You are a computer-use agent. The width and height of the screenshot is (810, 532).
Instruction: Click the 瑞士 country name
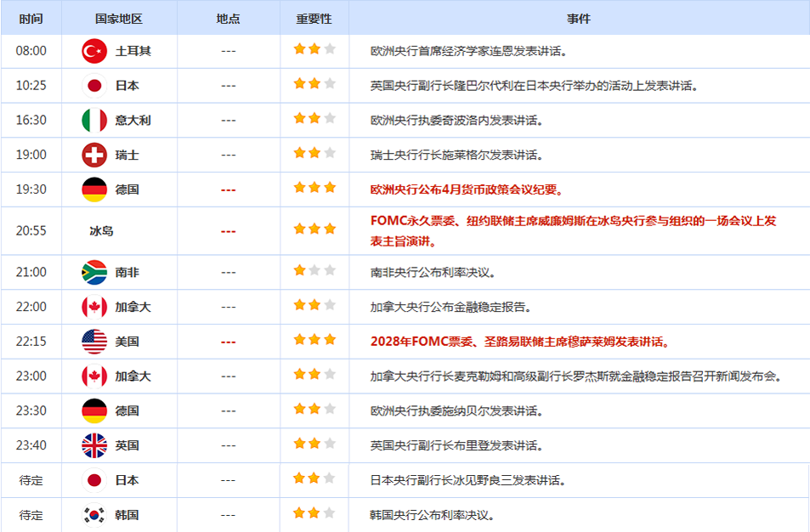tap(127, 155)
